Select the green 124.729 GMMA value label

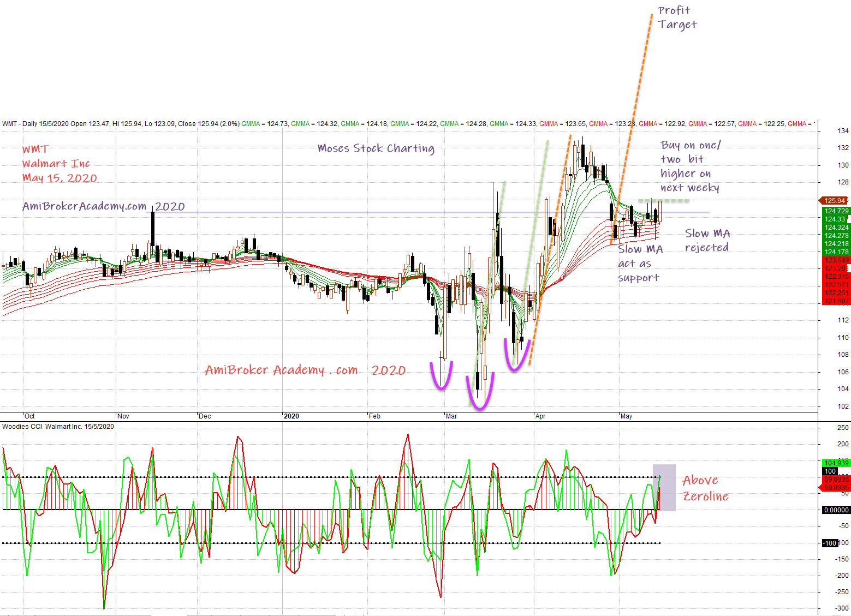[x=836, y=211]
